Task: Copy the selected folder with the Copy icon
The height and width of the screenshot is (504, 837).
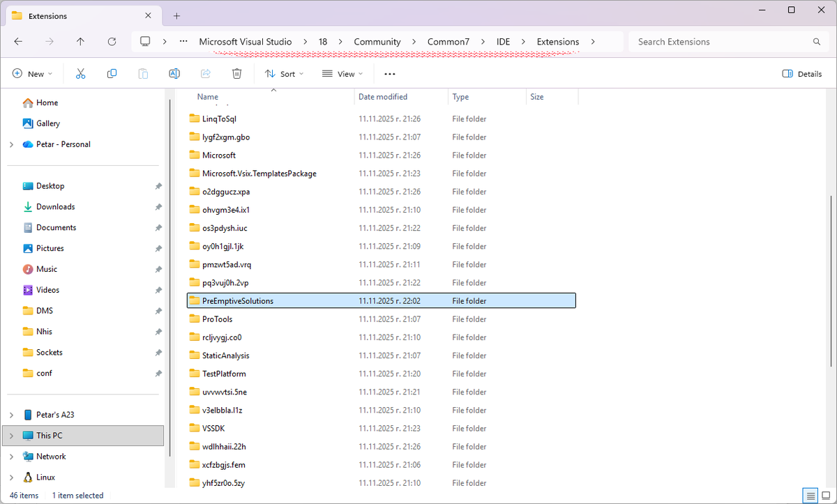Action: click(x=112, y=73)
